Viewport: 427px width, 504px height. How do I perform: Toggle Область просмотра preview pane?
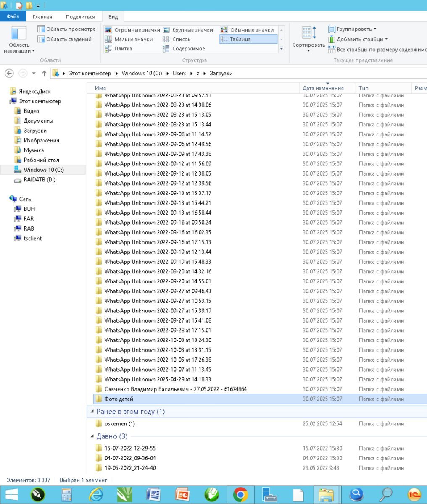click(66, 29)
